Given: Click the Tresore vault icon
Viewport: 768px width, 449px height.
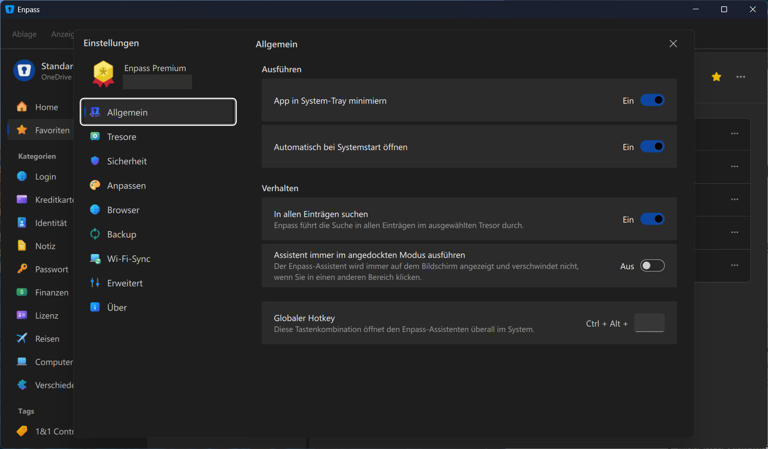Looking at the screenshot, I should [95, 137].
